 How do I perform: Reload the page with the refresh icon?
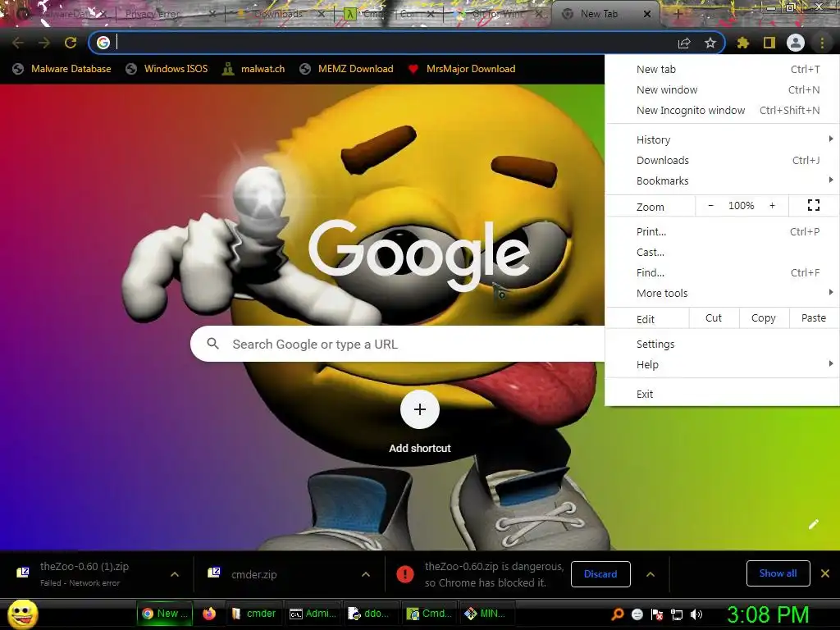point(71,43)
